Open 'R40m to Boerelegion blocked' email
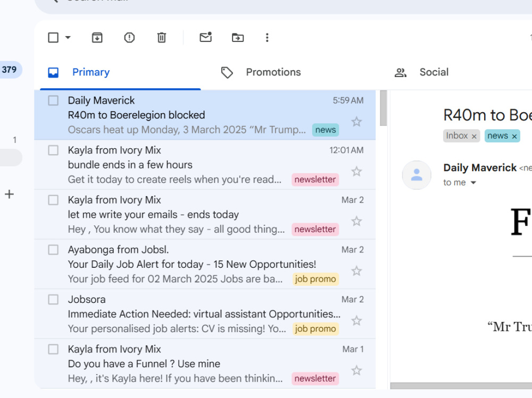Image resolution: width=532 pixels, height=398 pixels. [x=205, y=115]
